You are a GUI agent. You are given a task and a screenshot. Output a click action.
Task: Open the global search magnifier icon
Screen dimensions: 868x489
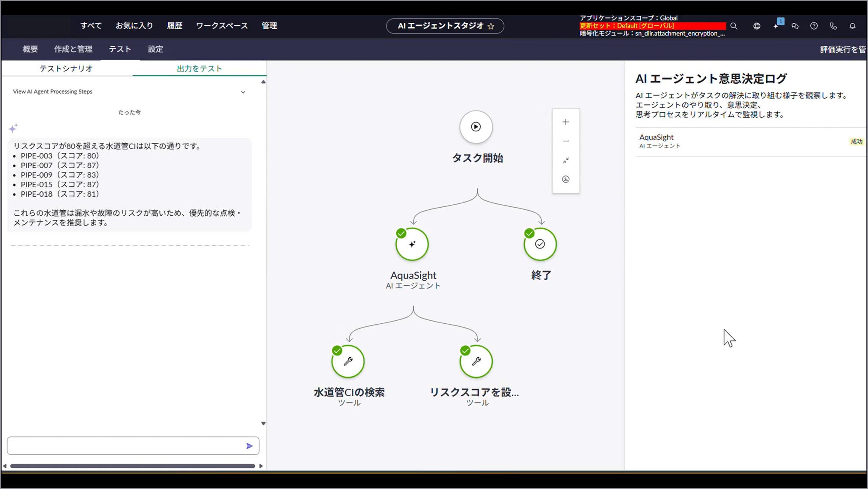[734, 26]
